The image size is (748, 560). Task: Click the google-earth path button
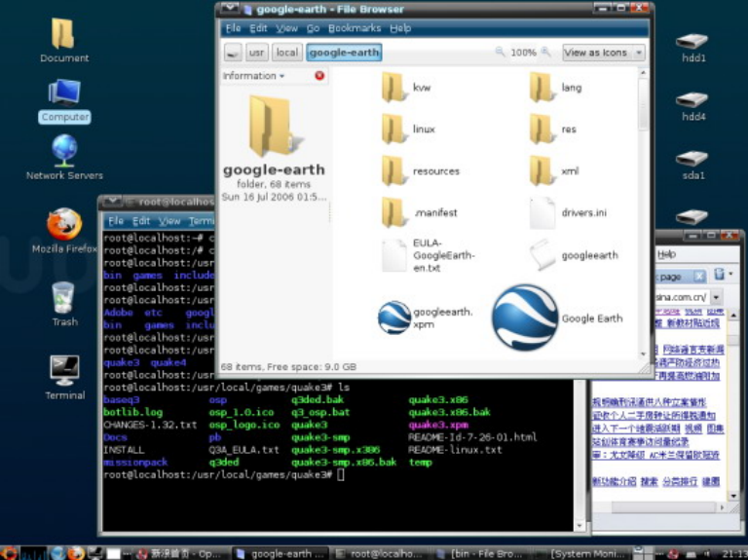(x=344, y=53)
